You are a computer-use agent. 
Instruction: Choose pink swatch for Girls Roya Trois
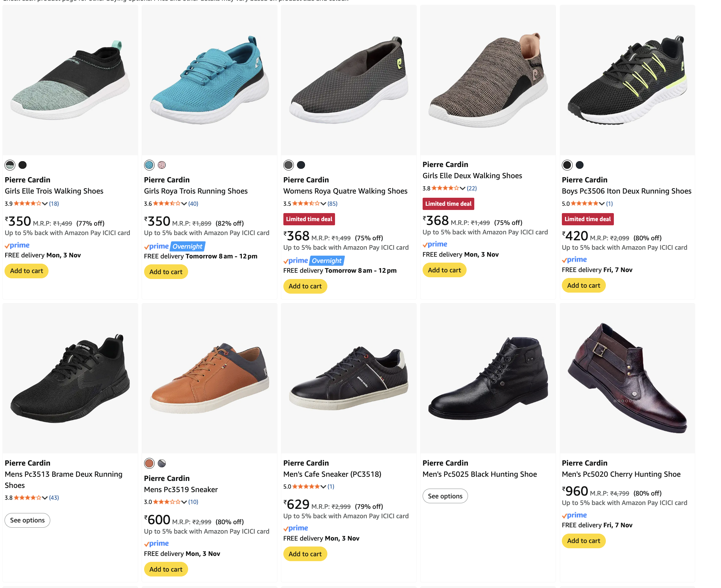162,165
